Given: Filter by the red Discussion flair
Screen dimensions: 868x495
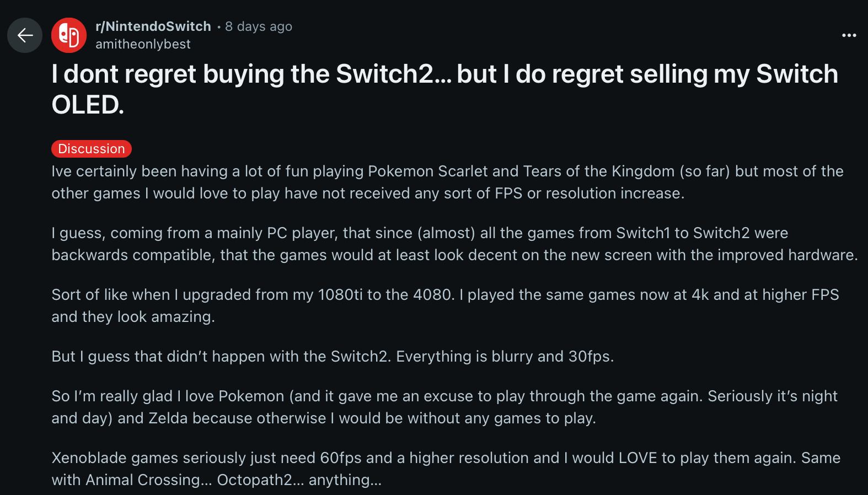Looking at the screenshot, I should tap(92, 149).
